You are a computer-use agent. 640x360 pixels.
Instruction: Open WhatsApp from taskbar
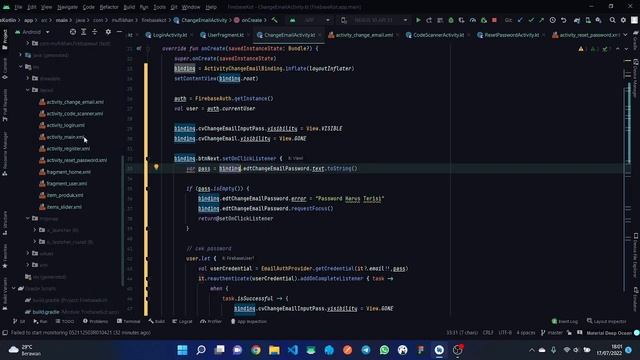[384, 350]
